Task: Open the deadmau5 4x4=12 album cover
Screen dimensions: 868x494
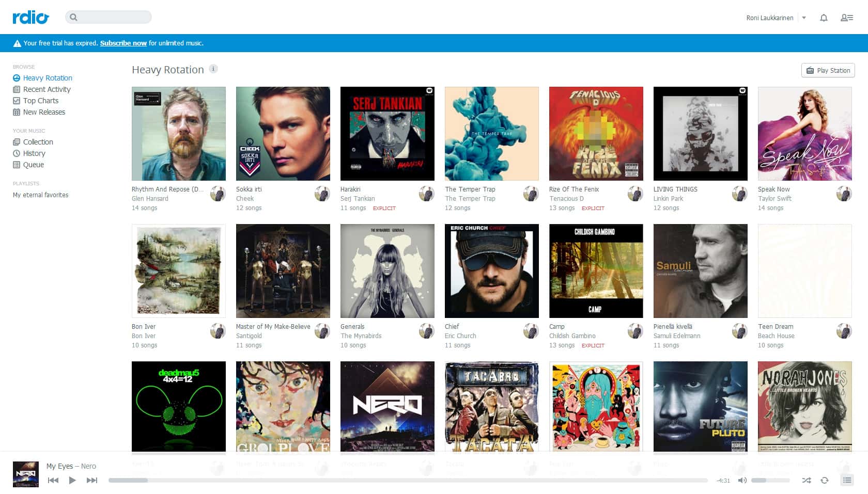Action: pyautogui.click(x=179, y=407)
